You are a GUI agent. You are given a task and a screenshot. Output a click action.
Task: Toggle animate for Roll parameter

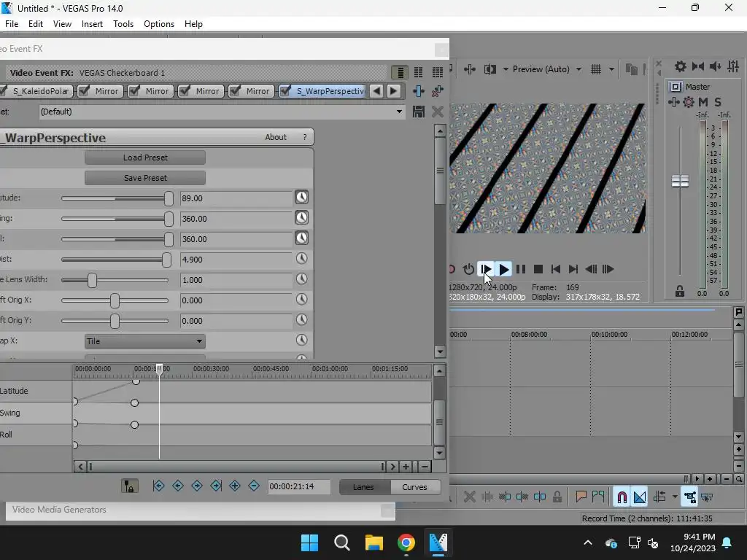click(301, 238)
